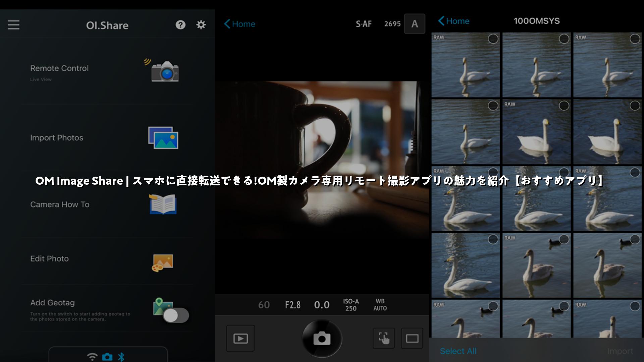Adjust the shutter speed value 60
644x362 pixels.
point(264,305)
